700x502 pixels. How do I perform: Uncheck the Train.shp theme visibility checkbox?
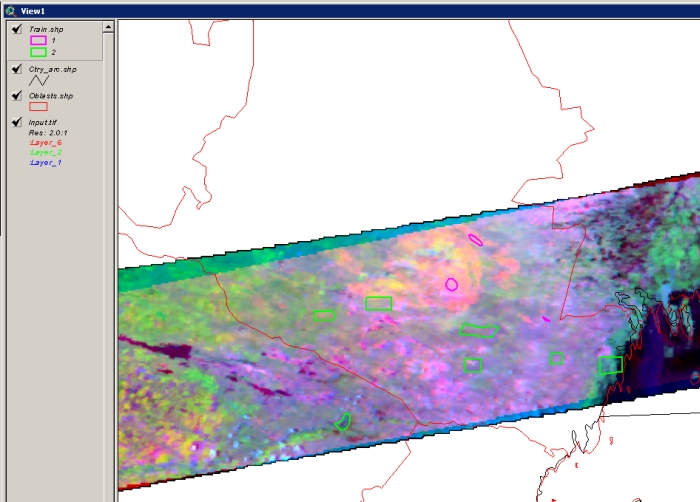click(17, 29)
